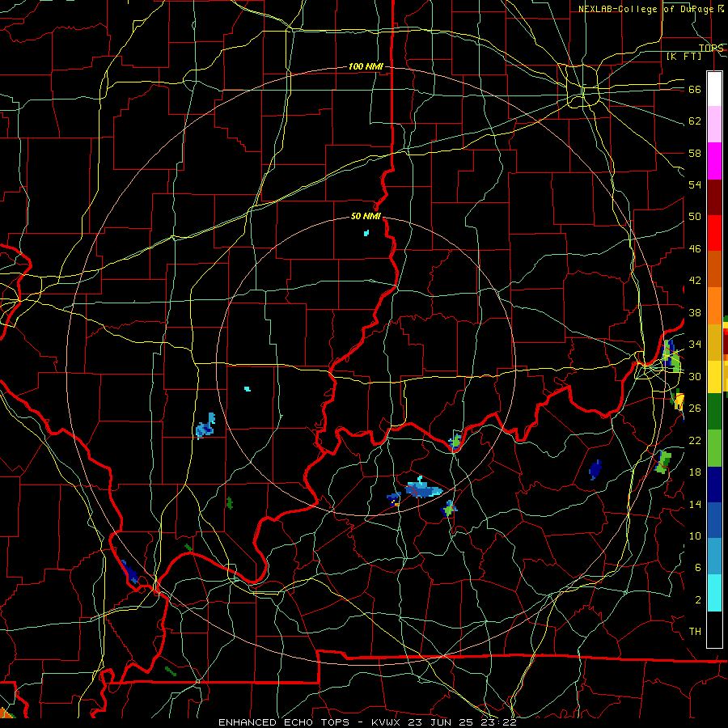The height and width of the screenshot is (728, 728).
Task: Pick the light green legend color block
Action: [714, 448]
